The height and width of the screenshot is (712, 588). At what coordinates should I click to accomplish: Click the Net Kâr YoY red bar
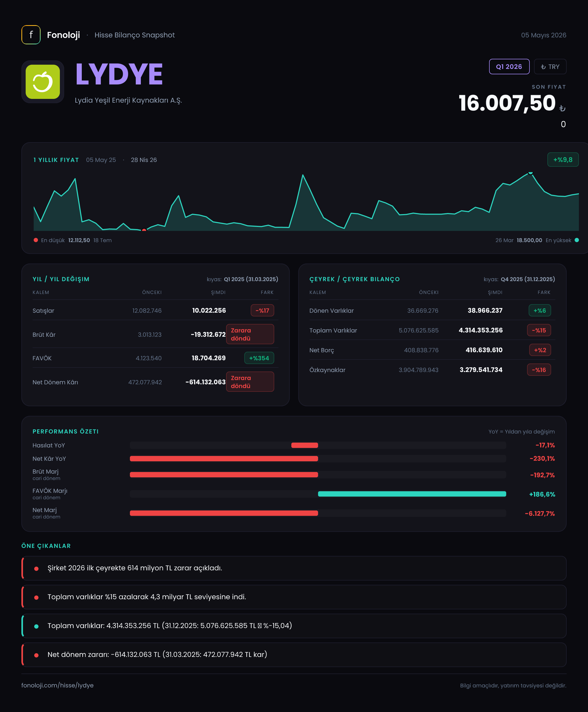point(224,459)
